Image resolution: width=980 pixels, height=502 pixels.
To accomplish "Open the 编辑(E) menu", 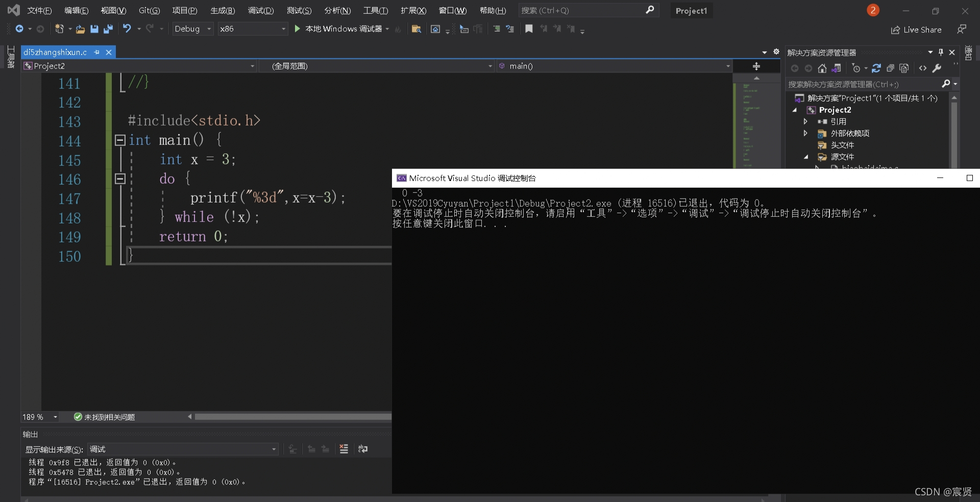I will (76, 10).
